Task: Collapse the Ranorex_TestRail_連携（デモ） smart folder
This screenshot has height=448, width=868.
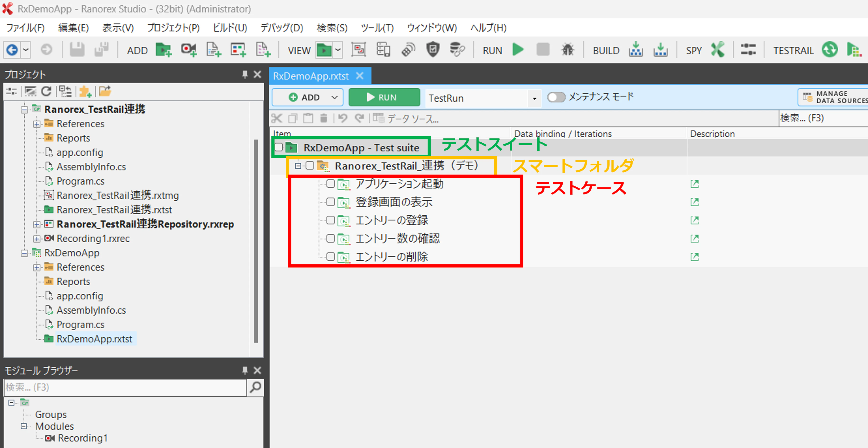Action: pos(298,166)
